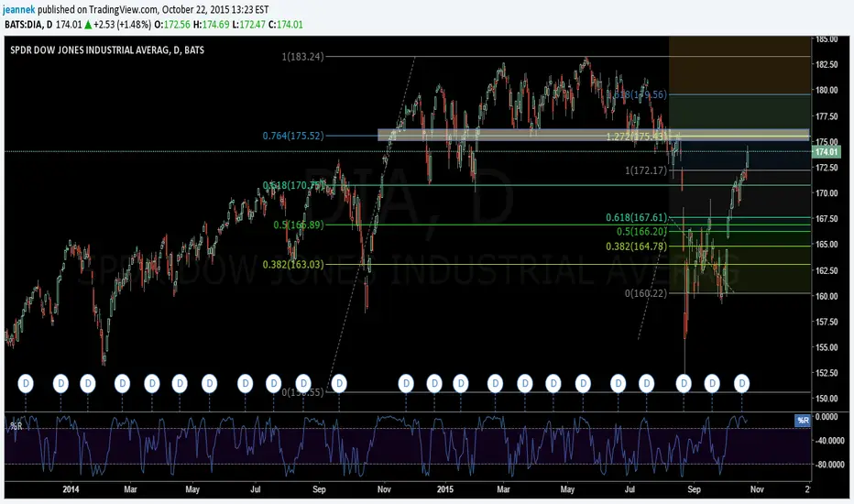Select the 1(172.17) Fibonacci level label
The image size is (854, 504).
pos(646,170)
